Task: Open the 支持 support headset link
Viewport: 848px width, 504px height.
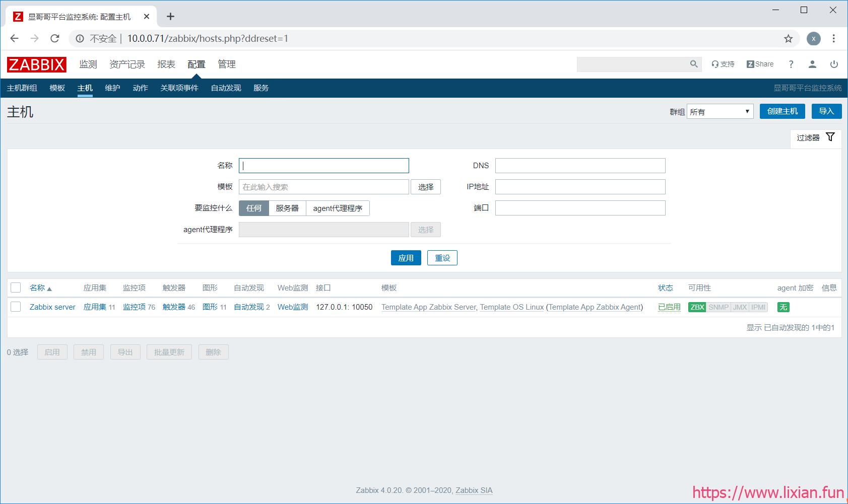Action: pyautogui.click(x=723, y=64)
